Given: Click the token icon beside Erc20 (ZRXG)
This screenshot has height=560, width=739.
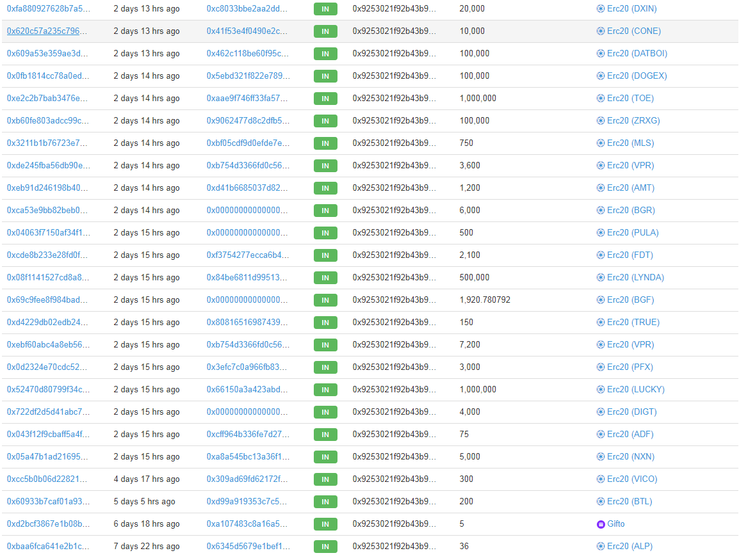Looking at the screenshot, I should 601,120.
